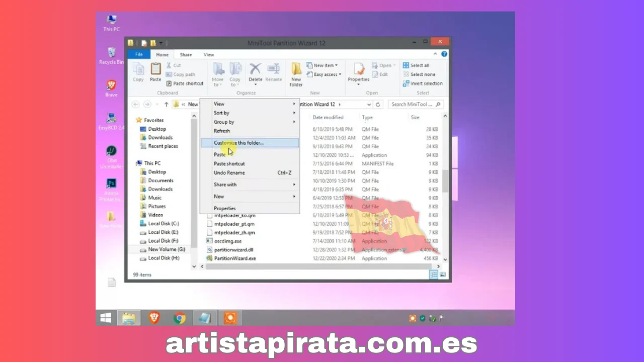Switch to large icons view toggle
Screen dimensions: 644x362
(443, 275)
